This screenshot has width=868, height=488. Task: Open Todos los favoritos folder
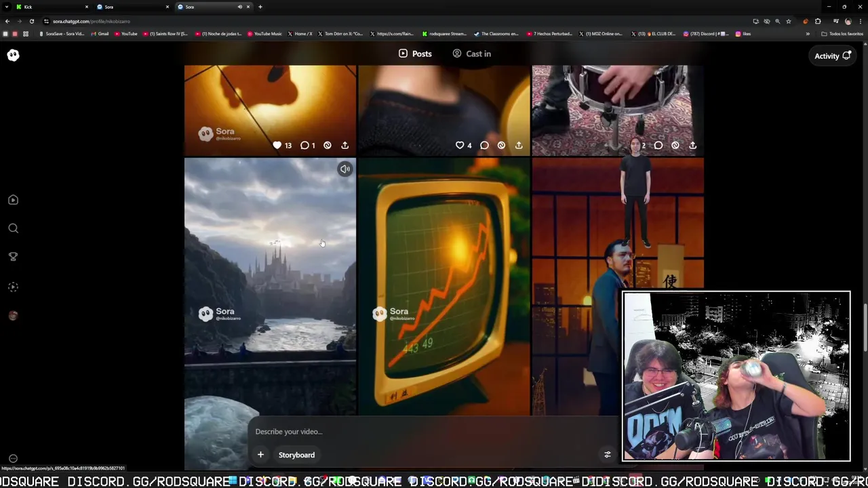pos(842,34)
